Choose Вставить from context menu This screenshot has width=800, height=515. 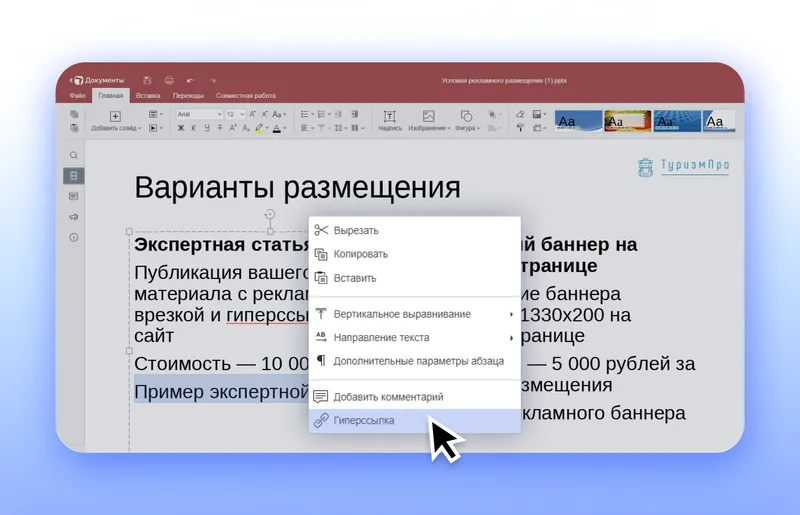click(414, 278)
